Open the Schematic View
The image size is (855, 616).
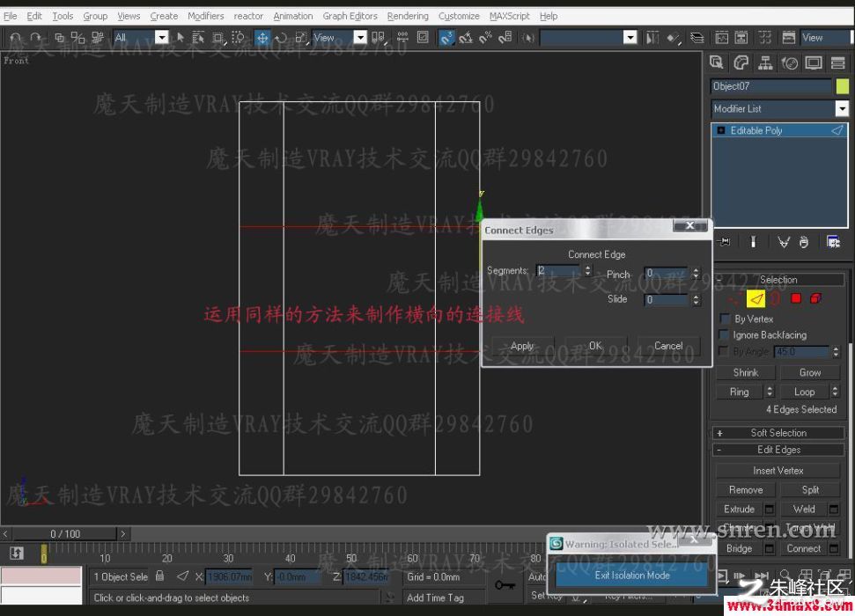coord(741,38)
